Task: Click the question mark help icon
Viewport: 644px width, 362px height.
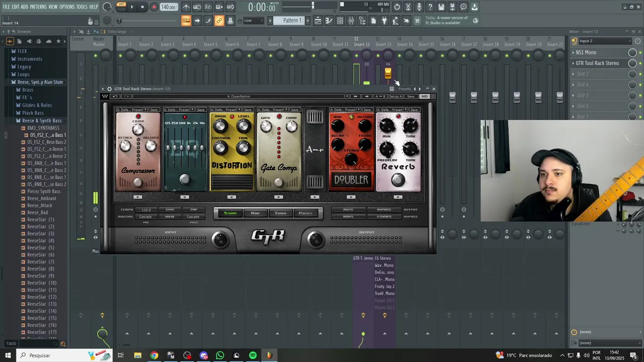Action: pyautogui.click(x=430, y=7)
